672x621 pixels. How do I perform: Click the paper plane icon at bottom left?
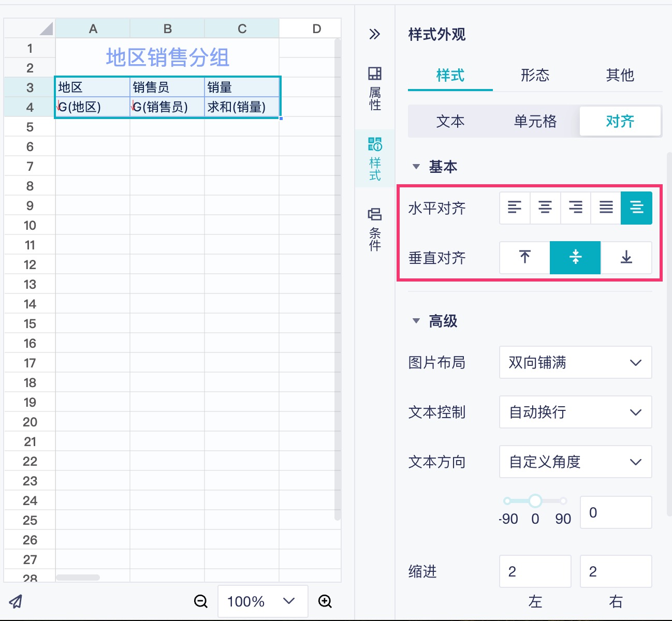[16, 601]
